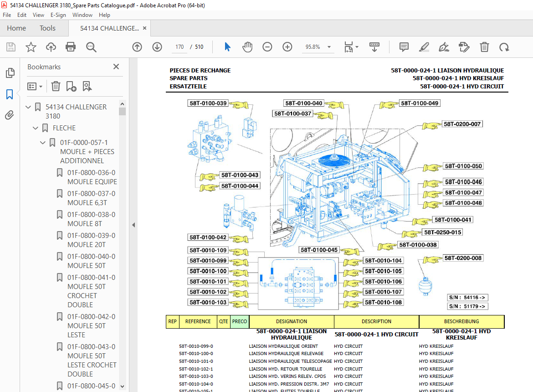This screenshot has height=392, width=533.
Task: Zoom in with plus button
Action: pos(287,47)
